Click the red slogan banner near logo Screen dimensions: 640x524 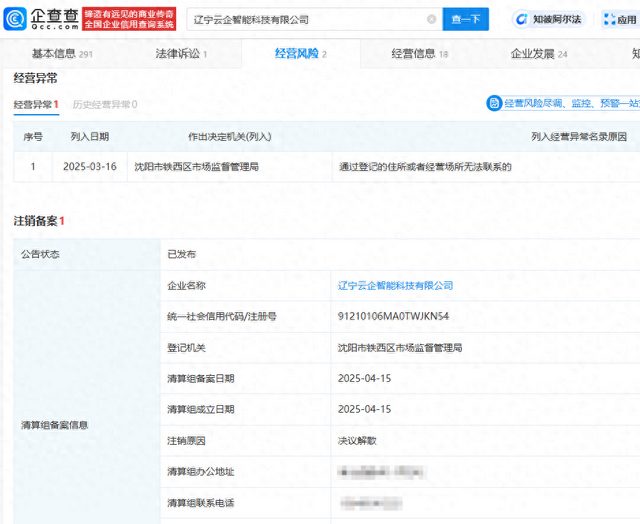(x=129, y=19)
